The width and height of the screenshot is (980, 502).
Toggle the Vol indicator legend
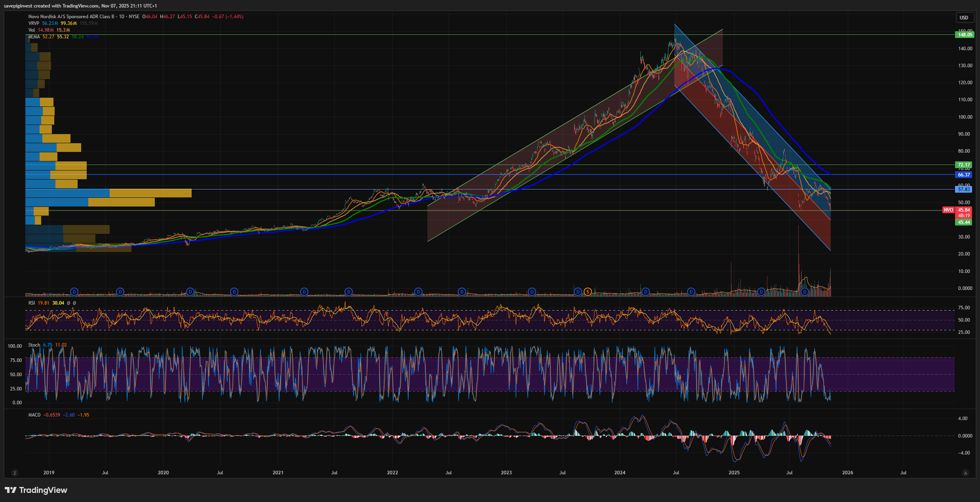click(x=32, y=30)
